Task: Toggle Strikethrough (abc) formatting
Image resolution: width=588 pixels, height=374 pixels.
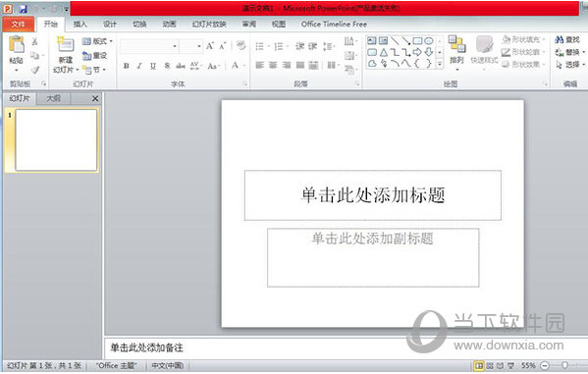Action: point(181,66)
